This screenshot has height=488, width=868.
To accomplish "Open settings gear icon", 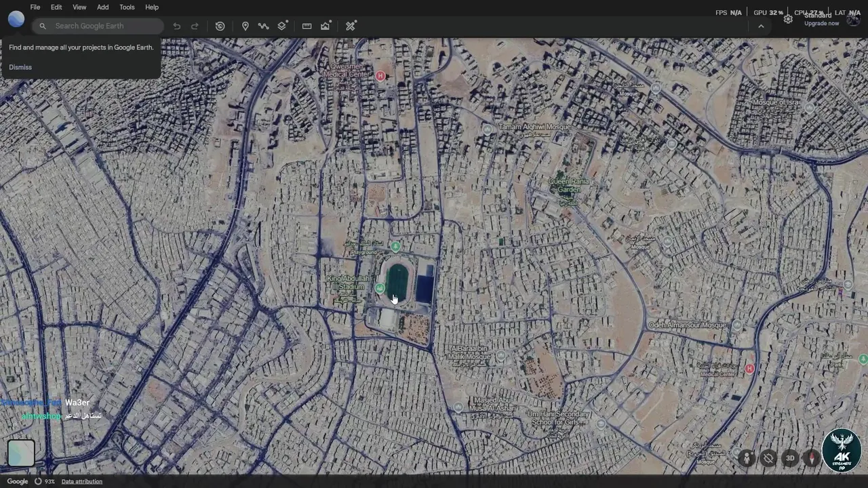I will click(788, 19).
